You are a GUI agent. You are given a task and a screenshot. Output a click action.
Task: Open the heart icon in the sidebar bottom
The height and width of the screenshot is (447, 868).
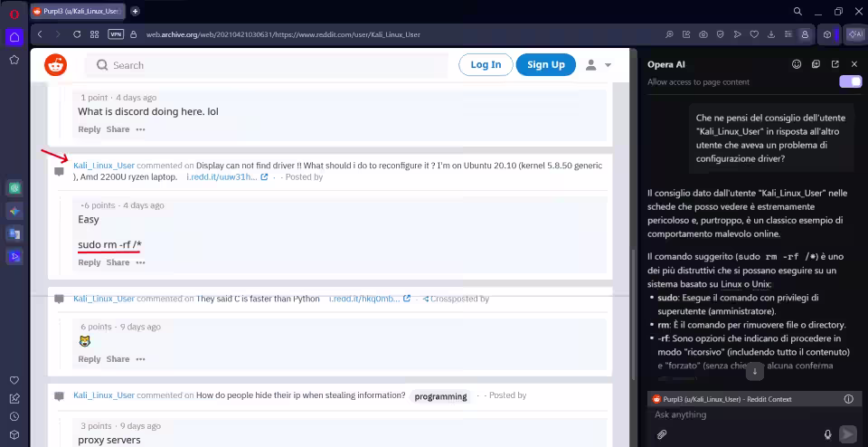(14, 380)
